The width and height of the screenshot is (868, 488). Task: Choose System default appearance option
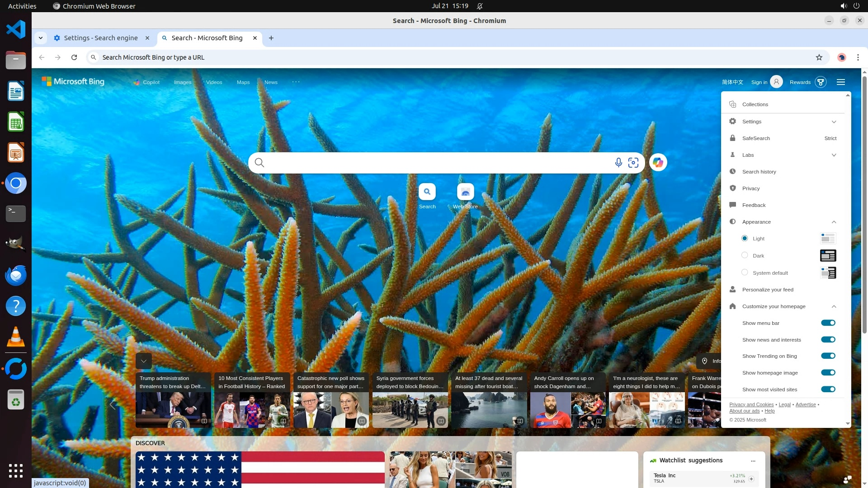click(745, 272)
